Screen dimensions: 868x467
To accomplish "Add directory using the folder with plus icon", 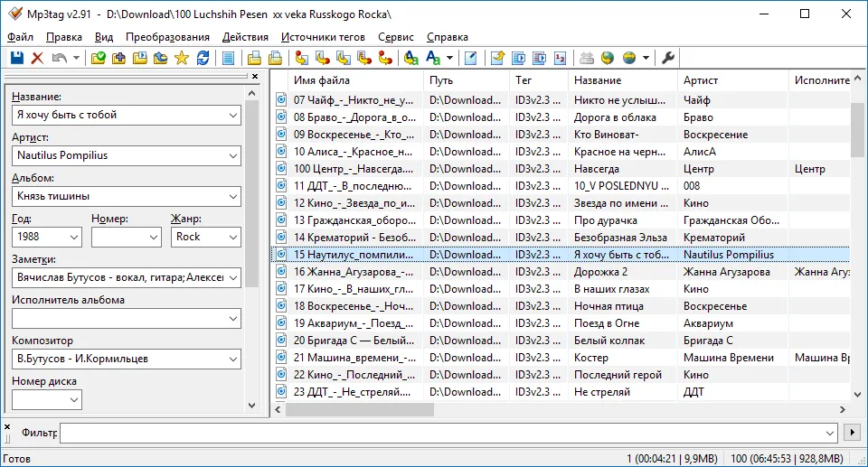I will 118,58.
